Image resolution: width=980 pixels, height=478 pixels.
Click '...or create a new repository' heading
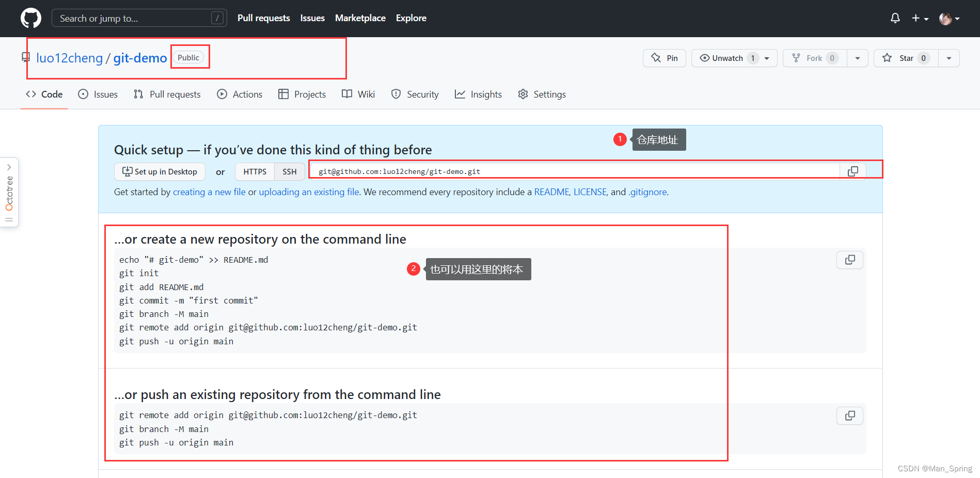[x=260, y=239]
